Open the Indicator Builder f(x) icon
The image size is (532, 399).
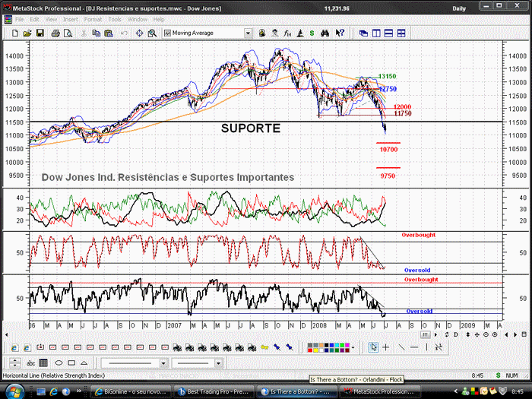tap(287, 33)
